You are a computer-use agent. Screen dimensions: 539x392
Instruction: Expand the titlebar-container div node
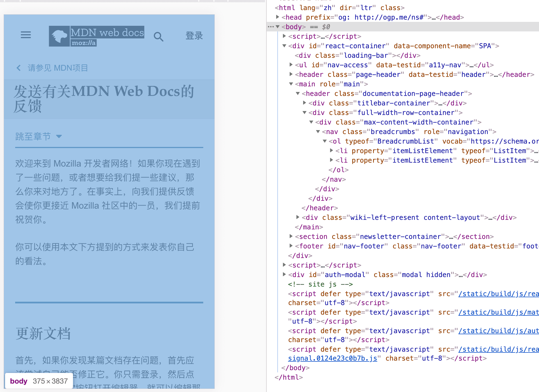pos(305,103)
